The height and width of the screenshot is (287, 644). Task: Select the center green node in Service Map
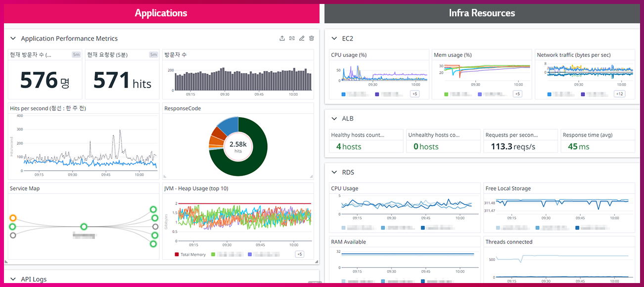84,227
